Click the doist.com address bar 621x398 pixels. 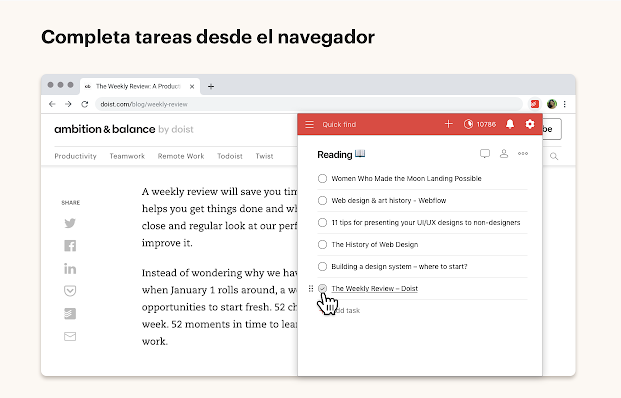tap(309, 104)
